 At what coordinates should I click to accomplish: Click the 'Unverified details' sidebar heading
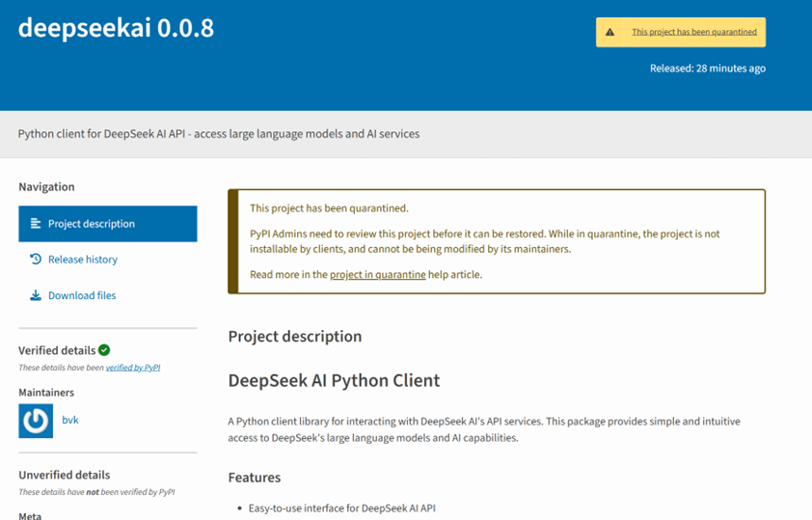pyautogui.click(x=64, y=475)
